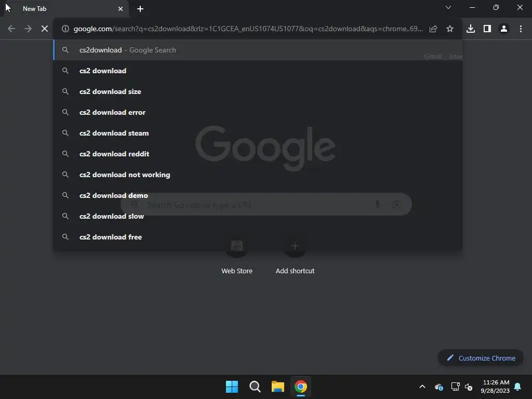Screen dimensions: 532x399
Task: Open Customize Chrome button
Action: 481,358
